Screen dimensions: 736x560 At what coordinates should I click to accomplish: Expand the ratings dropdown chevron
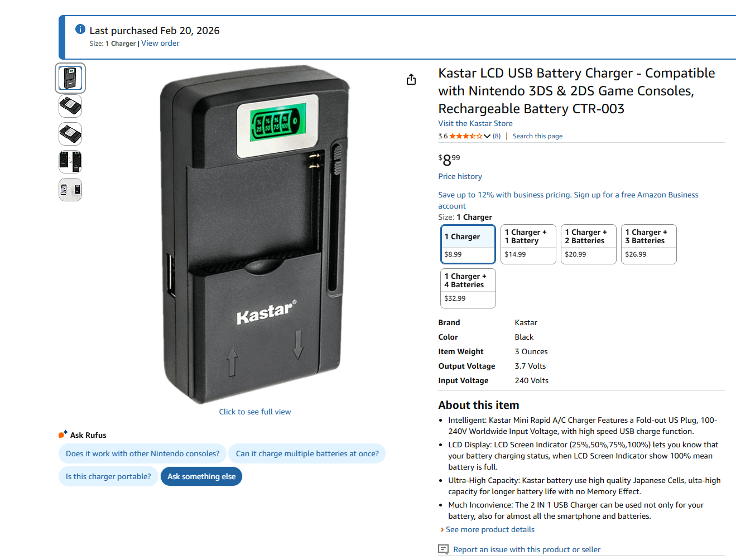pos(487,136)
